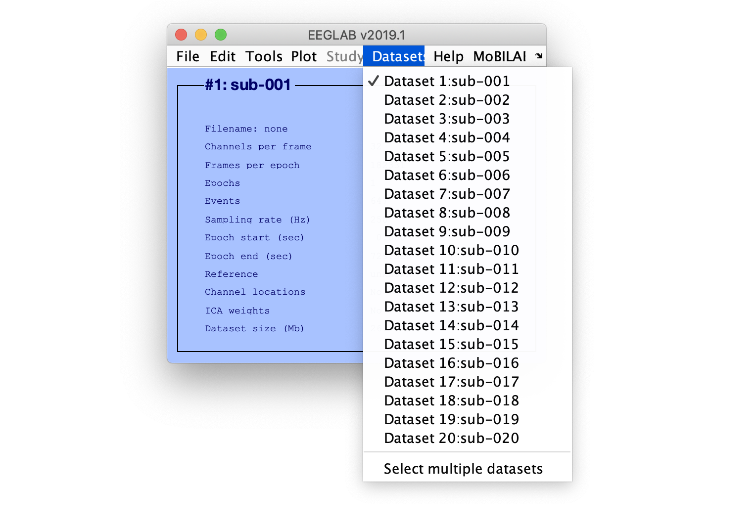Select Dataset 8:sub-008
The image size is (756, 532).
click(x=446, y=213)
